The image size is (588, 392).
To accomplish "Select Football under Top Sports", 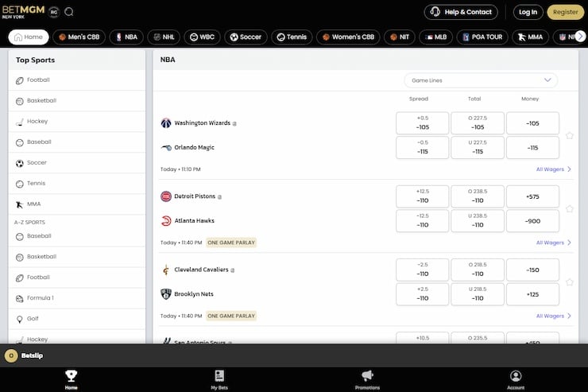I will tap(77, 80).
